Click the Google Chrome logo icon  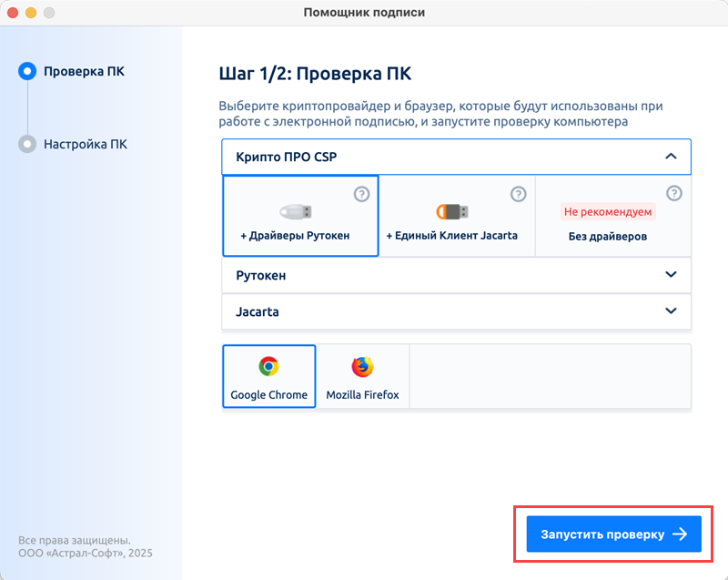268,367
